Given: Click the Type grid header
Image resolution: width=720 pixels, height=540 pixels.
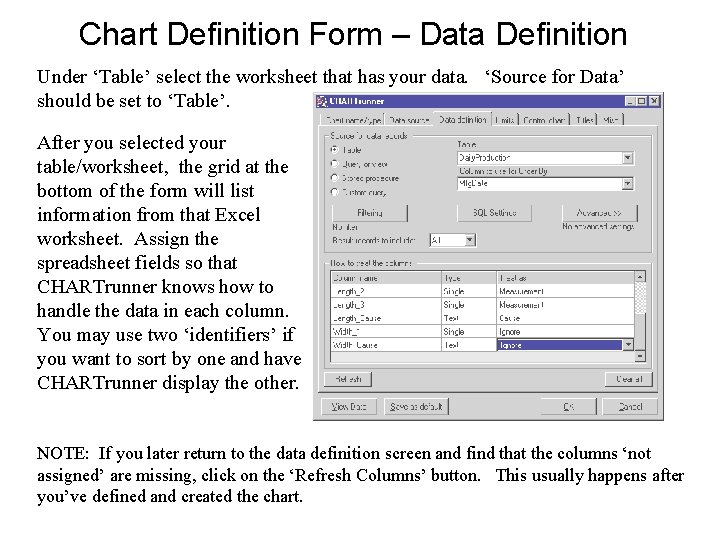Looking at the screenshot, I should pos(469,278).
